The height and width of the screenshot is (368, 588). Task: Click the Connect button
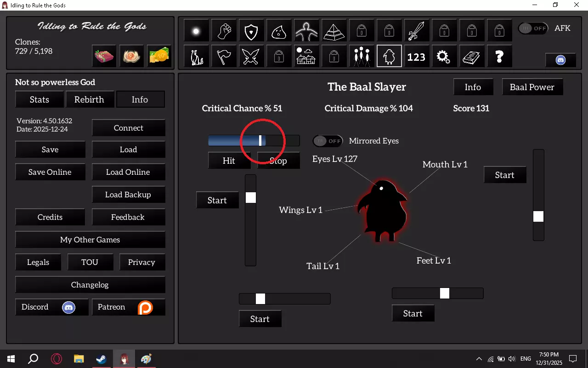click(129, 128)
